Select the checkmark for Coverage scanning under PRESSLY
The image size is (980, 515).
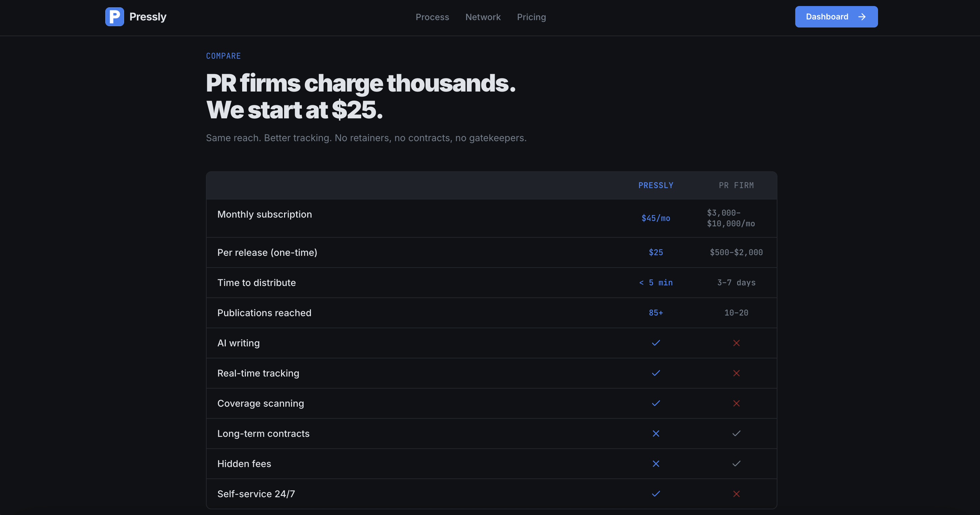coord(655,403)
